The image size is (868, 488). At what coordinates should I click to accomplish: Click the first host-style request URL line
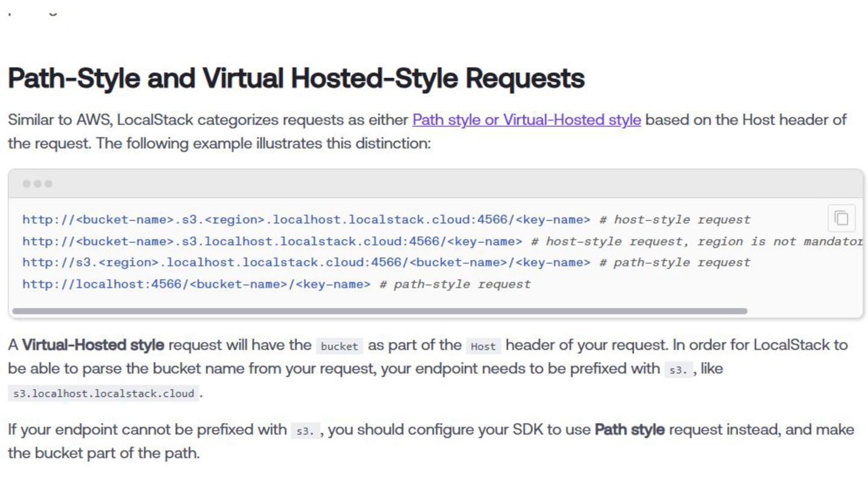386,220
